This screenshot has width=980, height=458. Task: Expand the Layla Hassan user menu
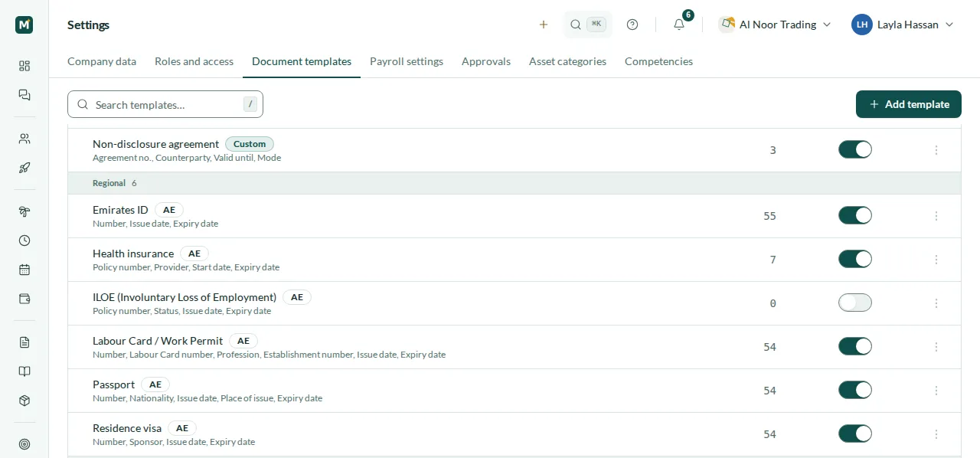tap(903, 25)
